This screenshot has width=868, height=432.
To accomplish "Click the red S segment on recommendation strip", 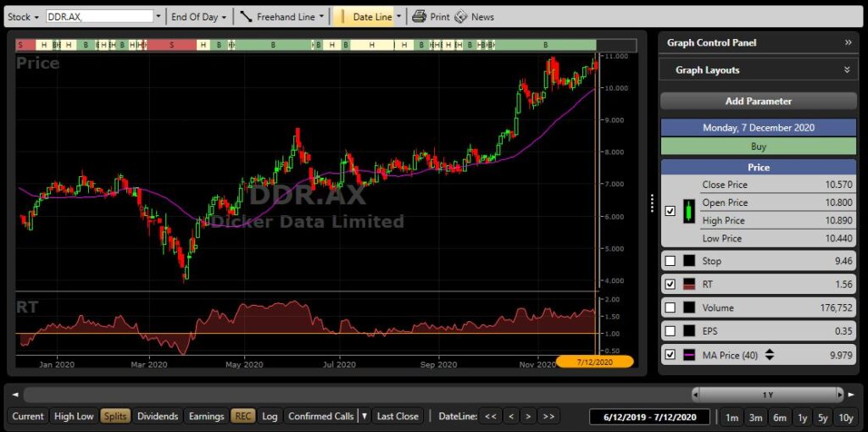I will (x=171, y=45).
